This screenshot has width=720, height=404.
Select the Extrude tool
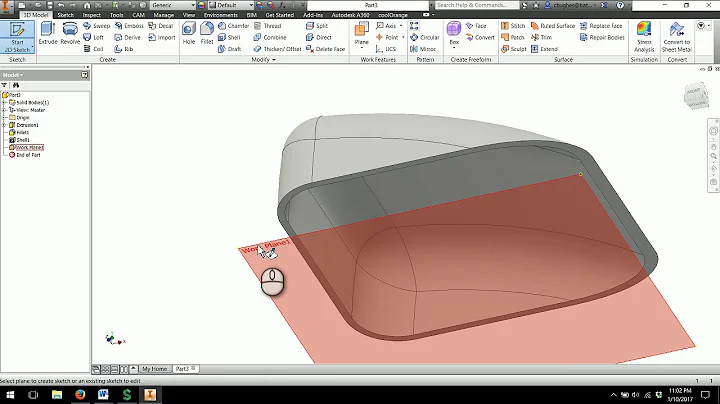pyautogui.click(x=48, y=34)
